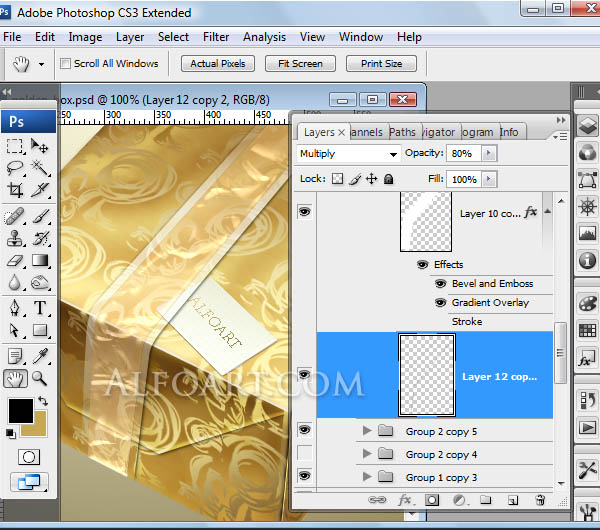
Task: Pick the Magic Wand tool
Action: 40,168
